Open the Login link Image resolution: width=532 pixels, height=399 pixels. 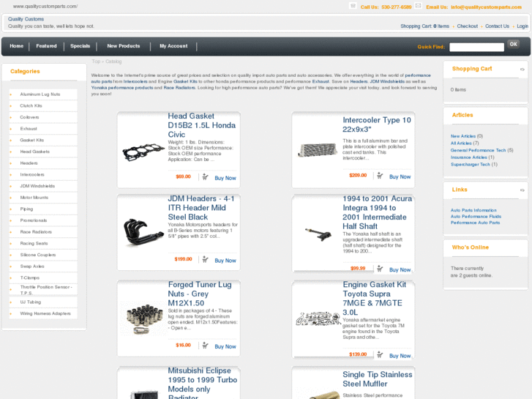coord(522,26)
